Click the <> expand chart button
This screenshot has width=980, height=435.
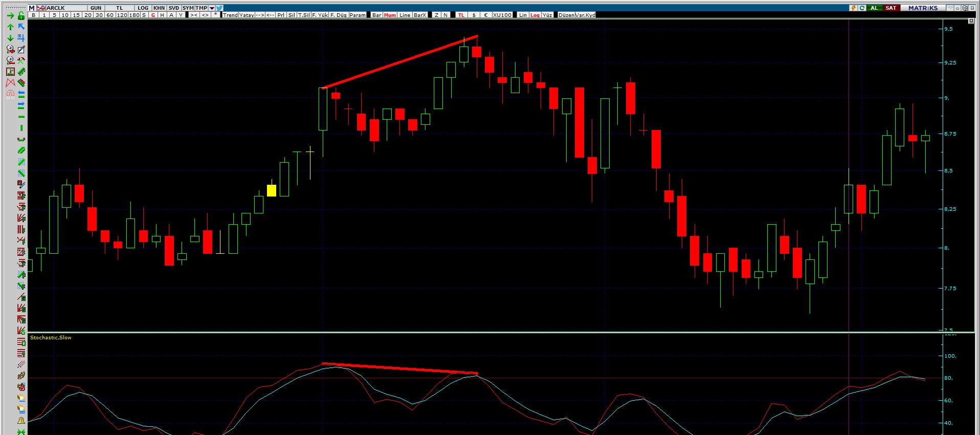(205, 15)
